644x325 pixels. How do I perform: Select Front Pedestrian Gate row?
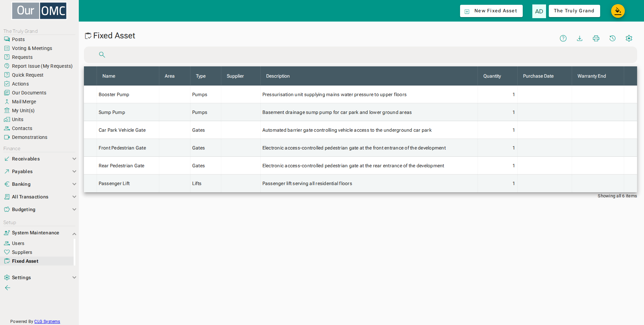360,148
